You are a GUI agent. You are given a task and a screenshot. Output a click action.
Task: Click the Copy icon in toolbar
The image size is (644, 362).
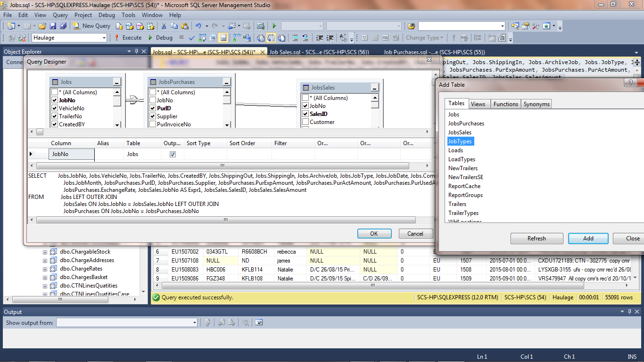click(174, 26)
